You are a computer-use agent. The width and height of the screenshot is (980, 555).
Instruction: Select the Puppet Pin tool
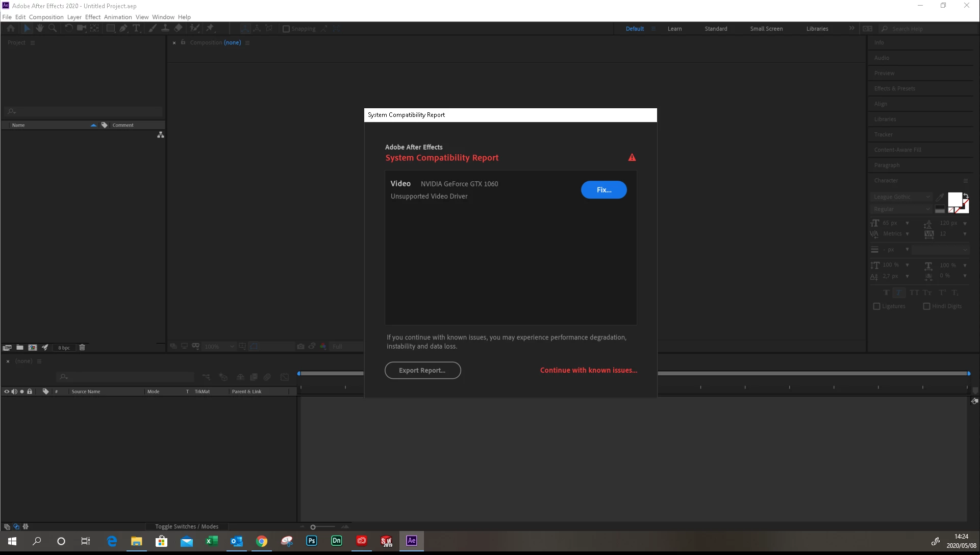coord(210,28)
